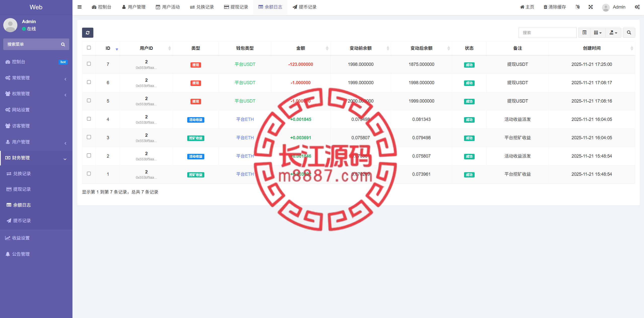The height and width of the screenshot is (318, 644).
Task: Switch to the 用户活动 top tab
Action: [168, 7]
